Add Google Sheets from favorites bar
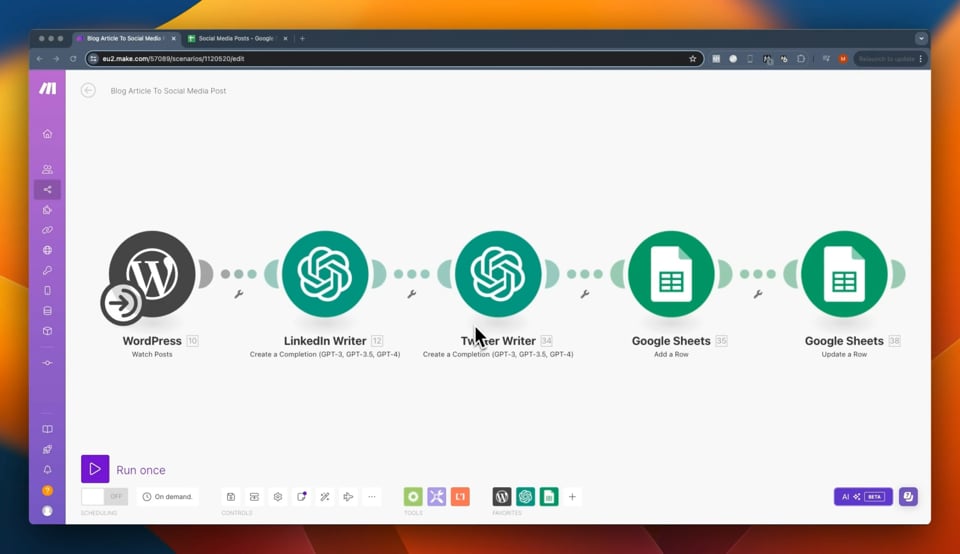This screenshot has height=554, width=960. click(549, 496)
